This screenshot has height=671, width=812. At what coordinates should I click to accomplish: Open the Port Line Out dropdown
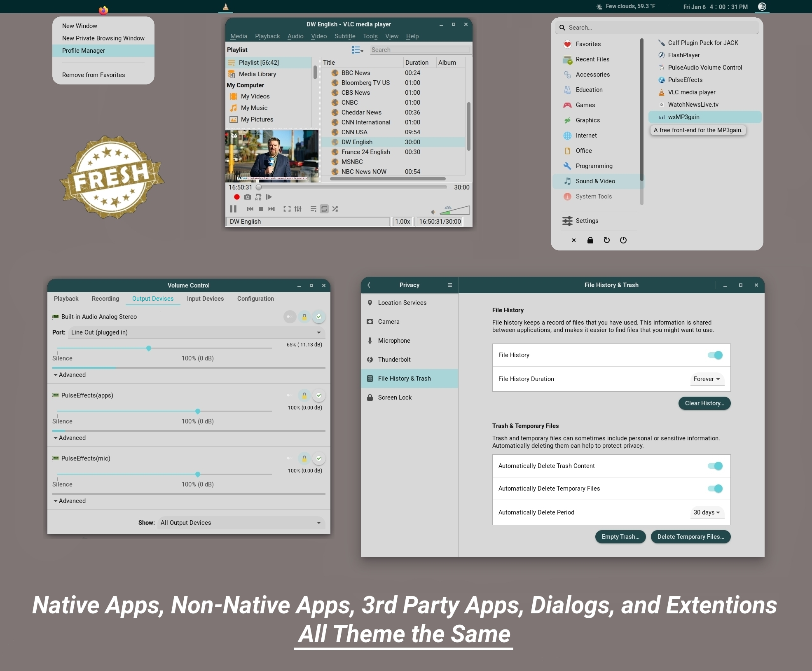(196, 332)
